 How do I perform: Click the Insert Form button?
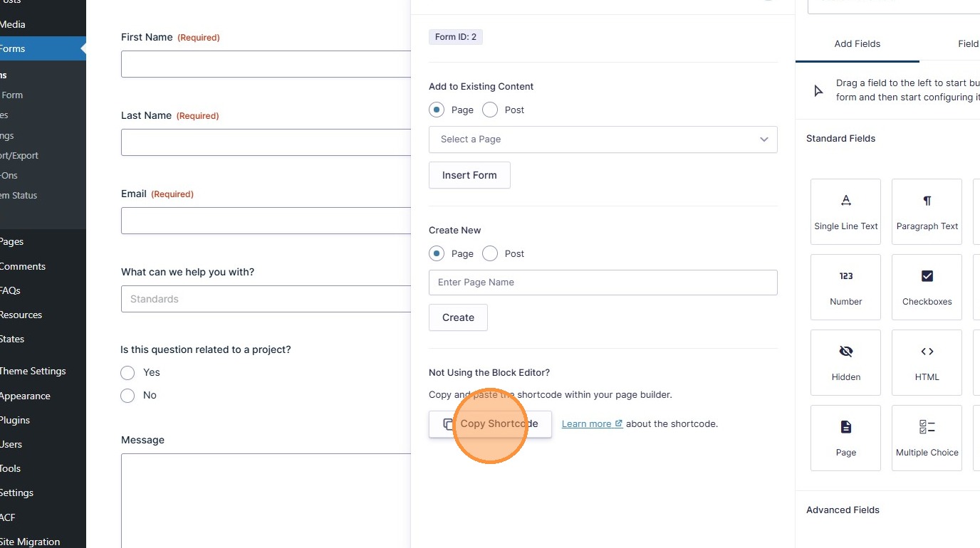(x=469, y=175)
